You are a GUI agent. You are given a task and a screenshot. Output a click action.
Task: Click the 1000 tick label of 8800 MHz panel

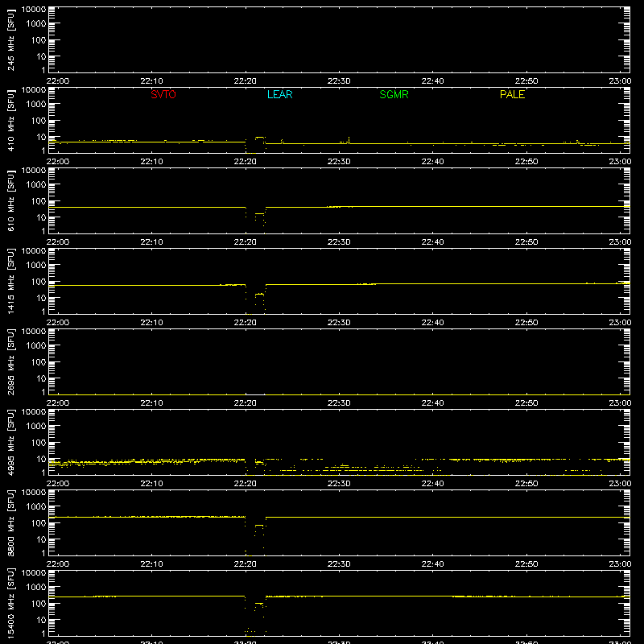click(x=36, y=507)
